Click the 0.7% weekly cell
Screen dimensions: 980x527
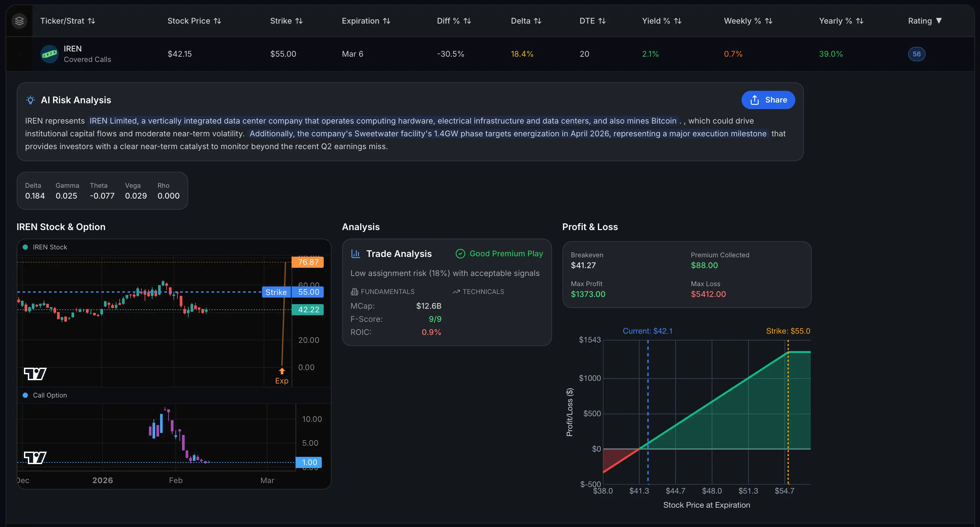(733, 54)
